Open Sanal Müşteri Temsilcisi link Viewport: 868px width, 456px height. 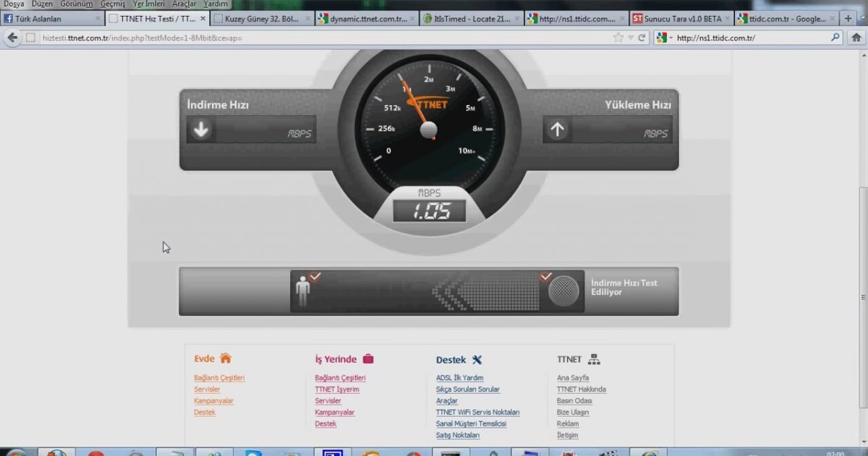(x=471, y=424)
